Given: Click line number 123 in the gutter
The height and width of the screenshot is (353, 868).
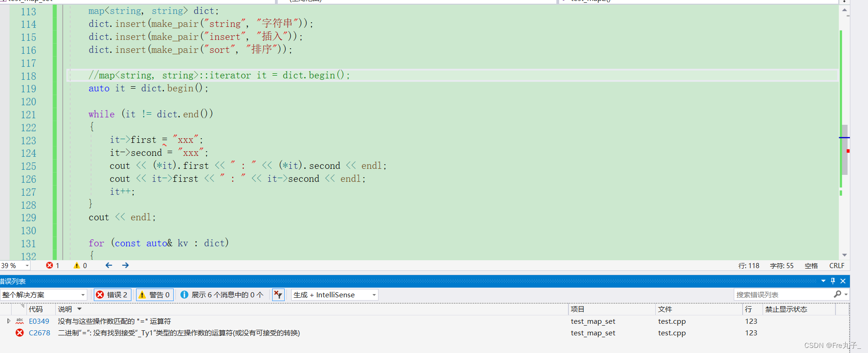Looking at the screenshot, I should (x=28, y=140).
